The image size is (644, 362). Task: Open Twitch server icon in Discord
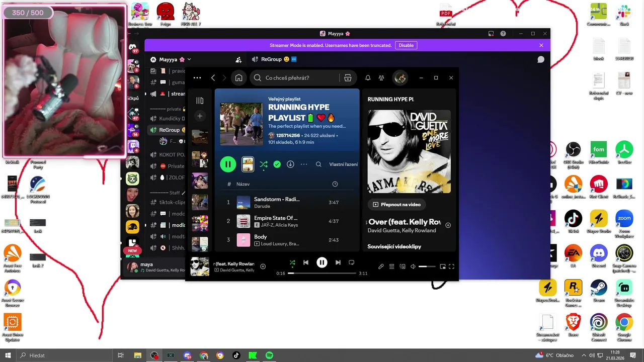tap(133, 146)
